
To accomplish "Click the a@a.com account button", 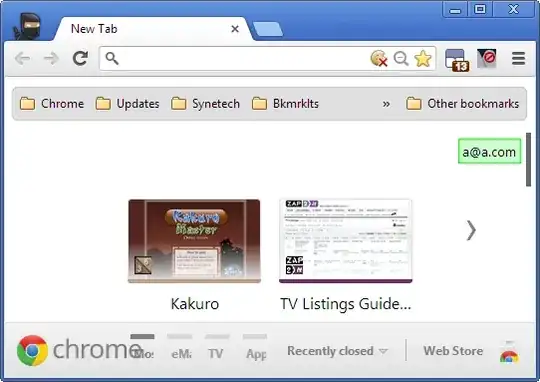I will 489,152.
